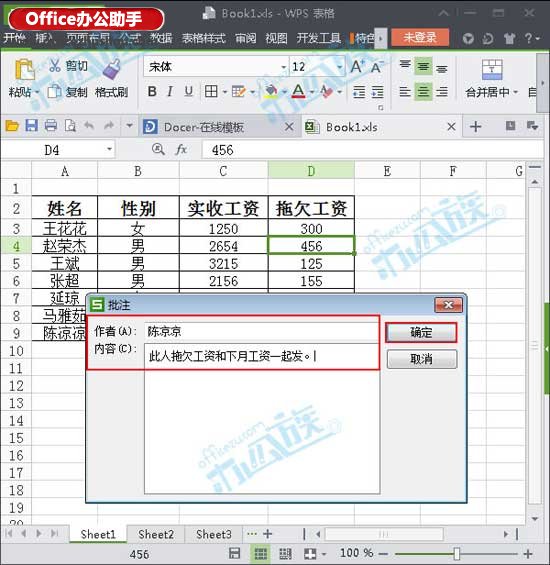Image resolution: width=550 pixels, height=565 pixels.
Task: Expand the fill color dropdown arrow
Action: 284,92
